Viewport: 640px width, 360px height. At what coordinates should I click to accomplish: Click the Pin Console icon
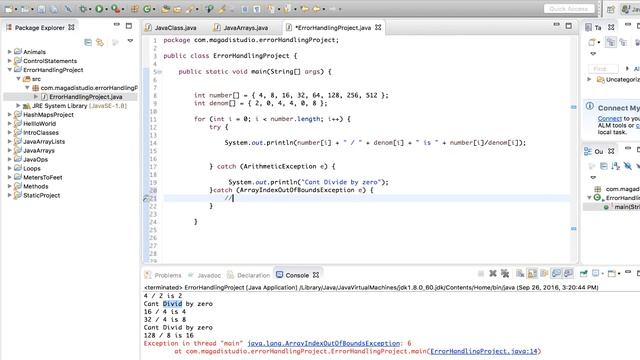(583, 273)
